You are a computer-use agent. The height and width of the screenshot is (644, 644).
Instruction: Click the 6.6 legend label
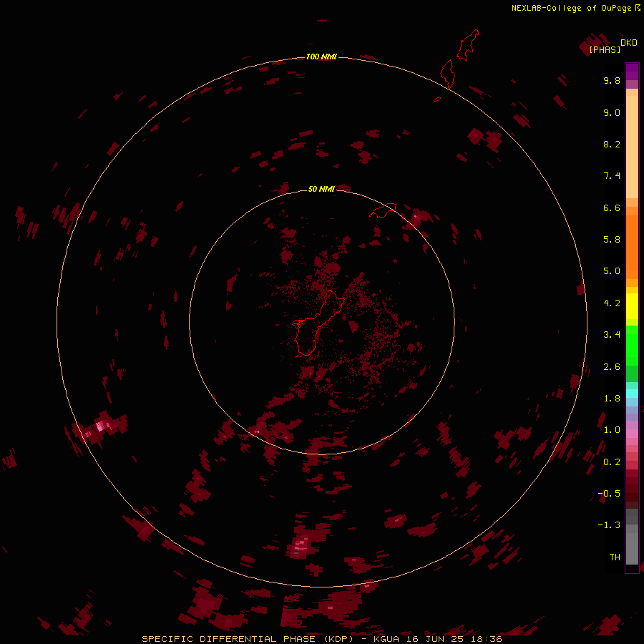click(x=612, y=208)
